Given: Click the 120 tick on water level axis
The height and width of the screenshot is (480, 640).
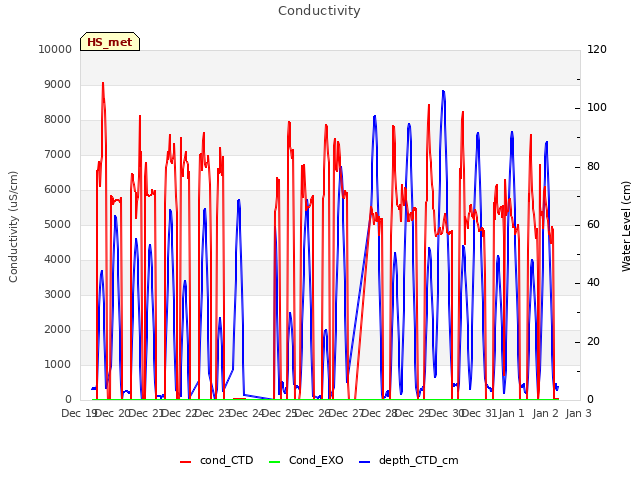Looking at the screenshot, I should point(597,49).
